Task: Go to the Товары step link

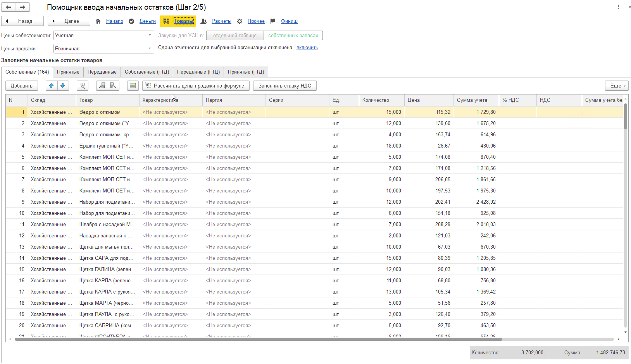Action: coord(184,21)
